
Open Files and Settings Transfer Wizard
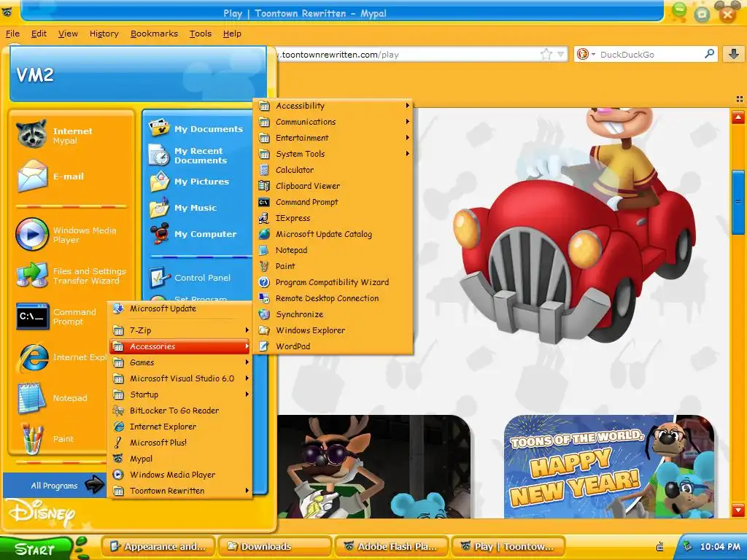point(32,275)
